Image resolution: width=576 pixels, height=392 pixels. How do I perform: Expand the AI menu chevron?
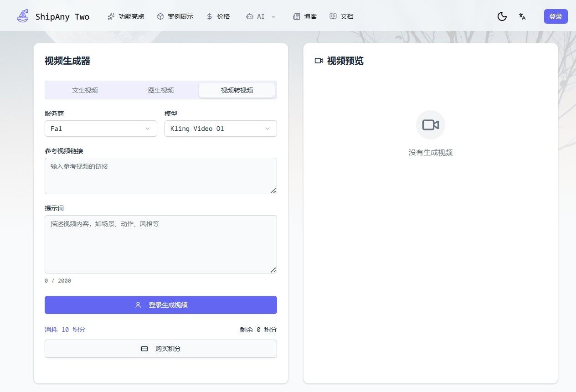click(x=274, y=16)
